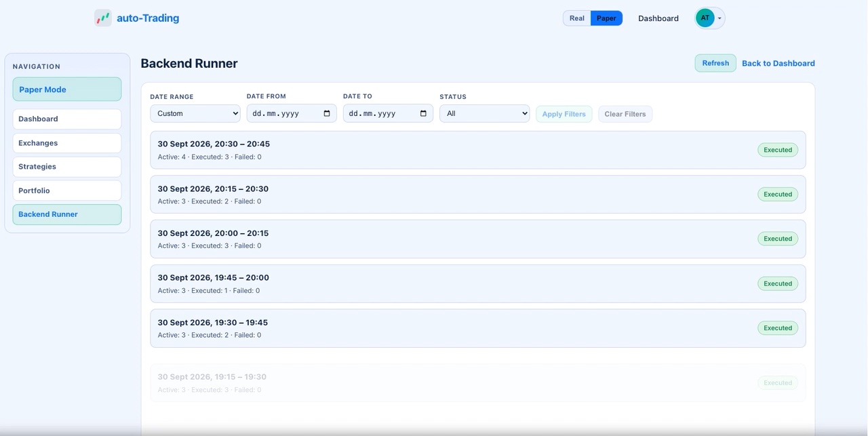Expand the account dropdown caret
This screenshot has height=436, width=868.
tap(719, 18)
